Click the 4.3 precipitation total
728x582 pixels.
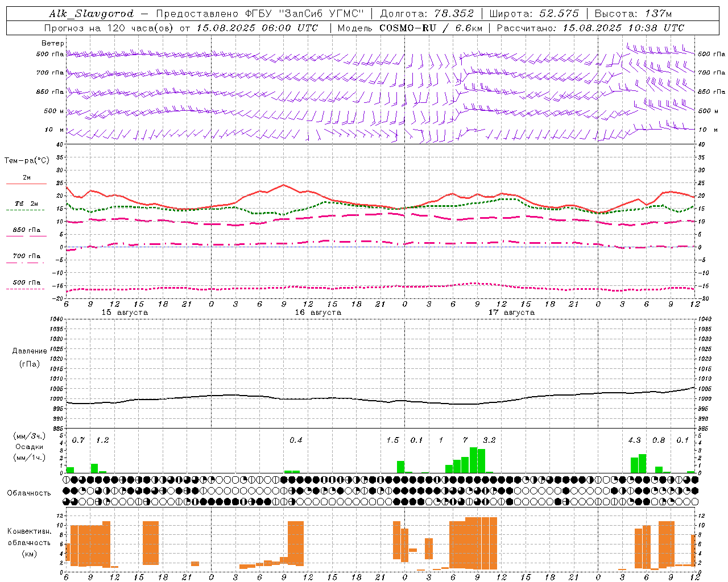(x=634, y=440)
